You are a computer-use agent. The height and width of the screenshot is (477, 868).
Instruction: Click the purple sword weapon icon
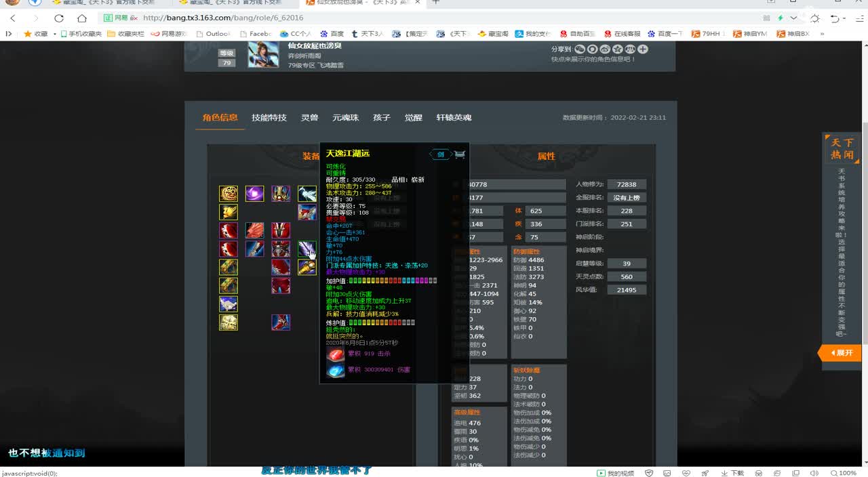[307, 249]
